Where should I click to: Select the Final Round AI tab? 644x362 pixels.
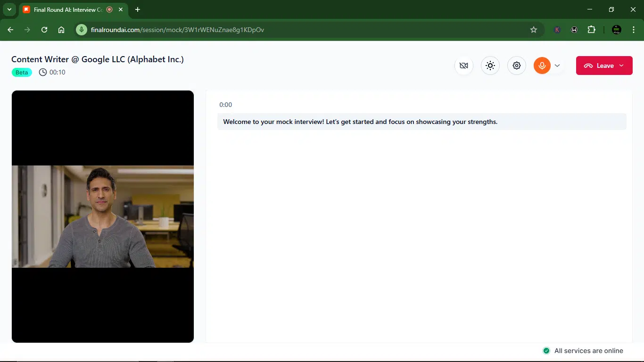point(74,9)
